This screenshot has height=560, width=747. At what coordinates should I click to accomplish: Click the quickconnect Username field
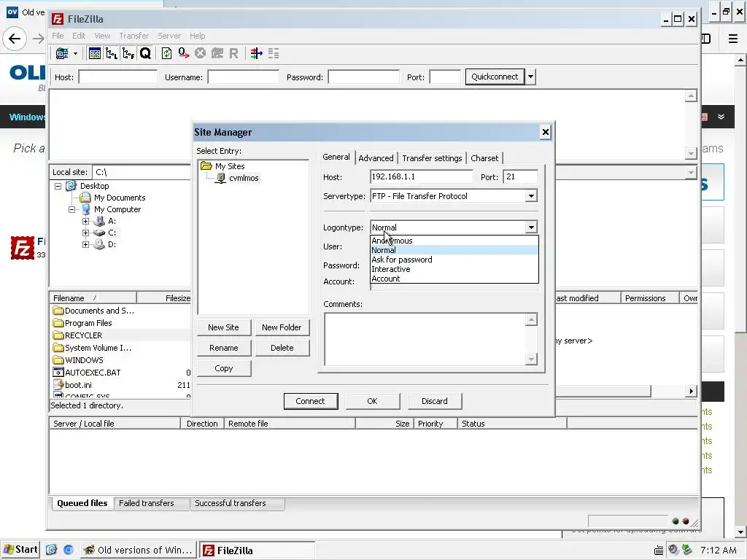point(244,77)
